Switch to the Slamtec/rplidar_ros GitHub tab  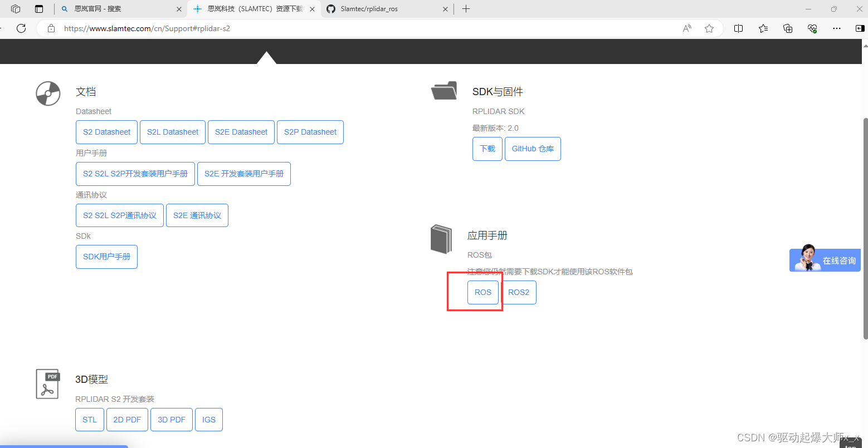click(x=388, y=9)
